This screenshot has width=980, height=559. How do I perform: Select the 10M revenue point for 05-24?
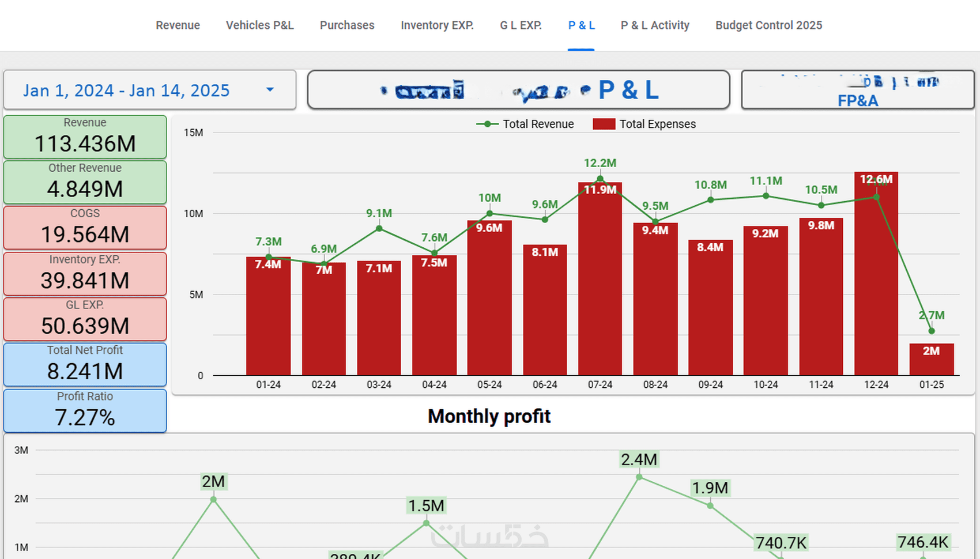click(489, 214)
